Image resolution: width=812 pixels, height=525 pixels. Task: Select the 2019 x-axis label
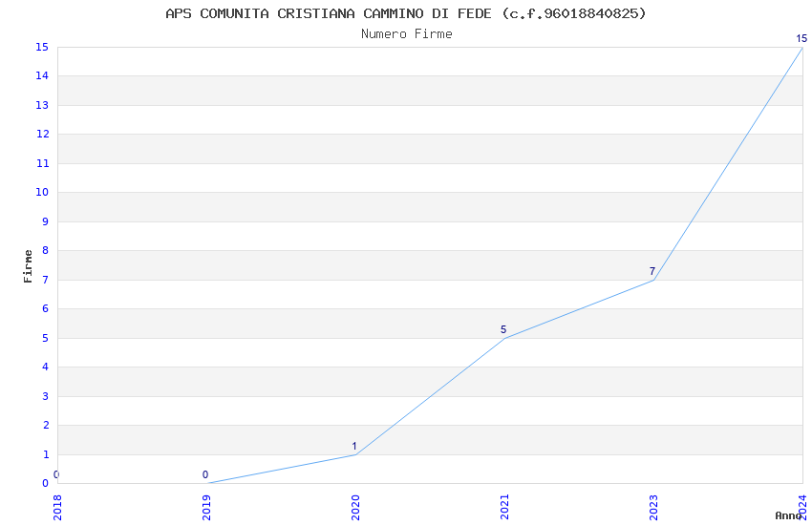(x=206, y=508)
